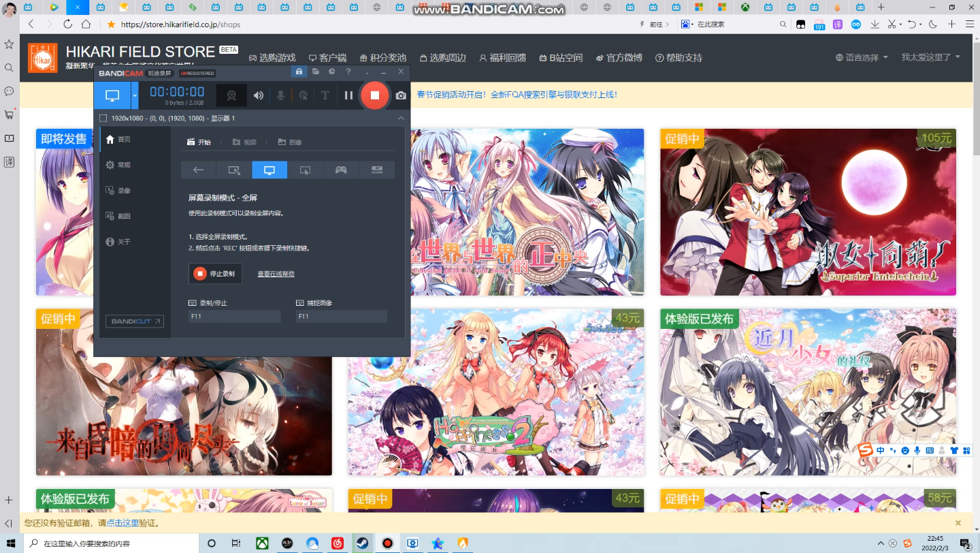Switch to the 开始 tab in Bandicam
The image size is (980, 553).
click(199, 142)
